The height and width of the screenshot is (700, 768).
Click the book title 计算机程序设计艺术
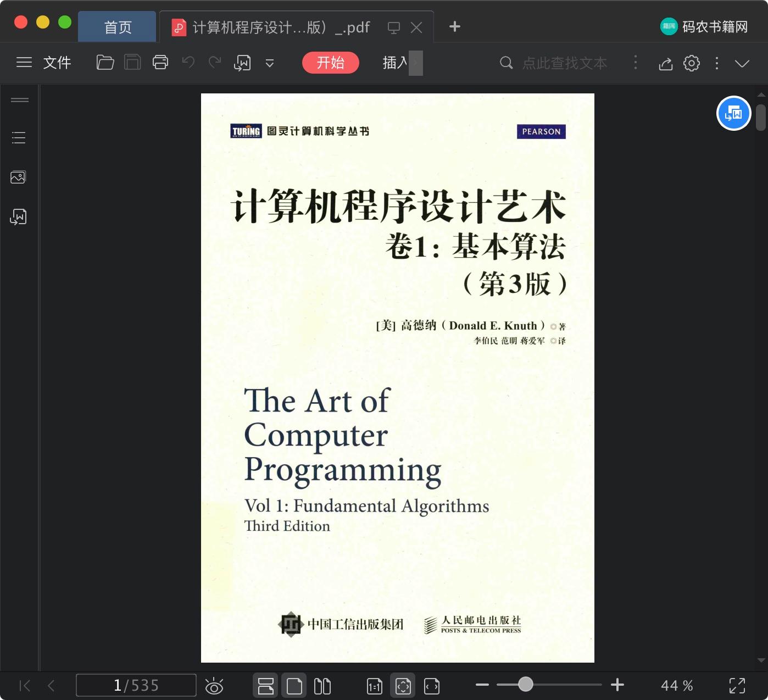pyautogui.click(x=399, y=207)
